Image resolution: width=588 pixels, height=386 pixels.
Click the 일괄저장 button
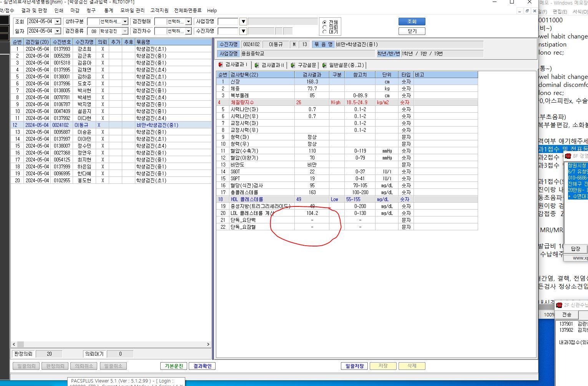(x=354, y=366)
